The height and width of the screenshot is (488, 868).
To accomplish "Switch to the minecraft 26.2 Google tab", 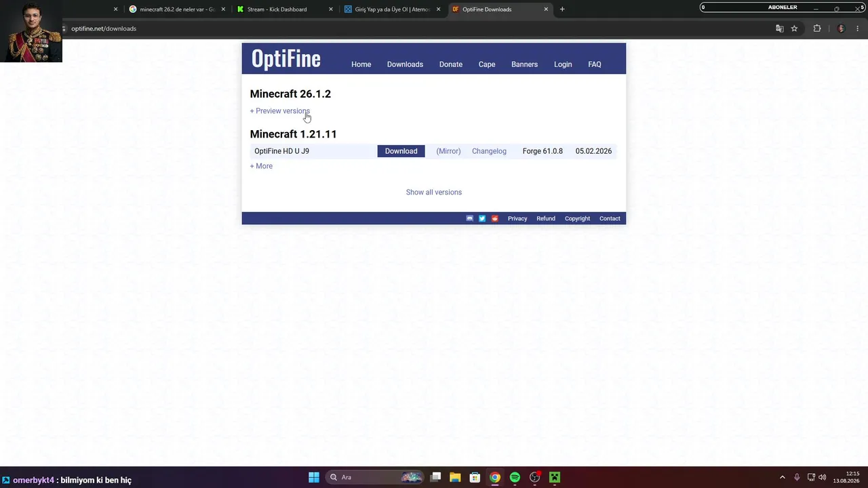I will [x=177, y=9].
